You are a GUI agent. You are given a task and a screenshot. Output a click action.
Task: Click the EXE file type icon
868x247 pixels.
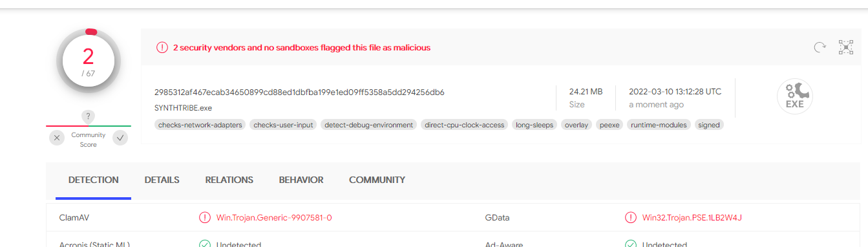pyautogui.click(x=794, y=97)
